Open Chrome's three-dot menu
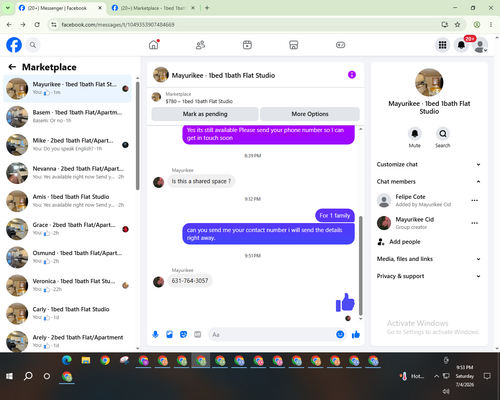Image resolution: width=500 pixels, height=400 pixels. 491,25
